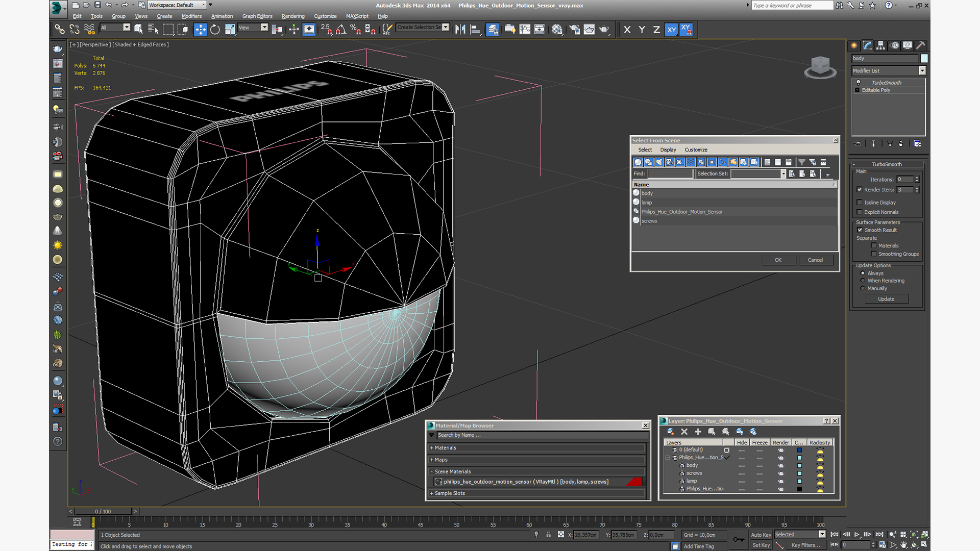Click Create New Layer icon in Layer dialog
The height and width of the screenshot is (551, 980).
671,432
